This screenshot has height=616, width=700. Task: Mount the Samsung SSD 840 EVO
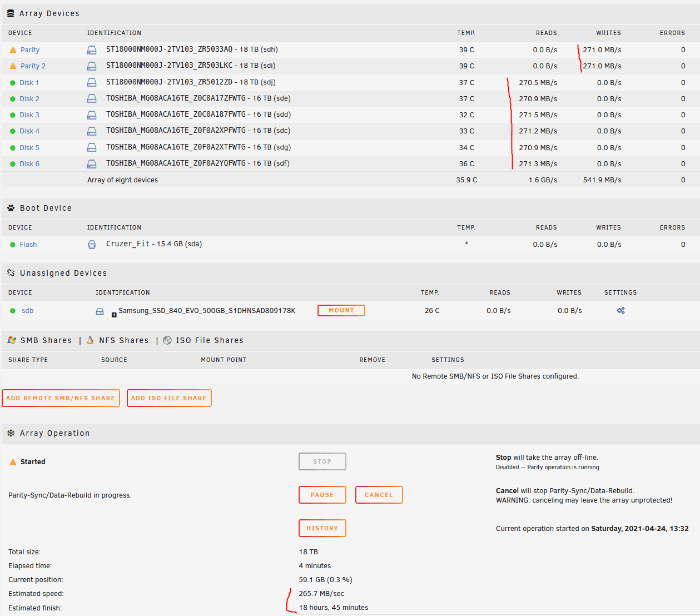(341, 310)
